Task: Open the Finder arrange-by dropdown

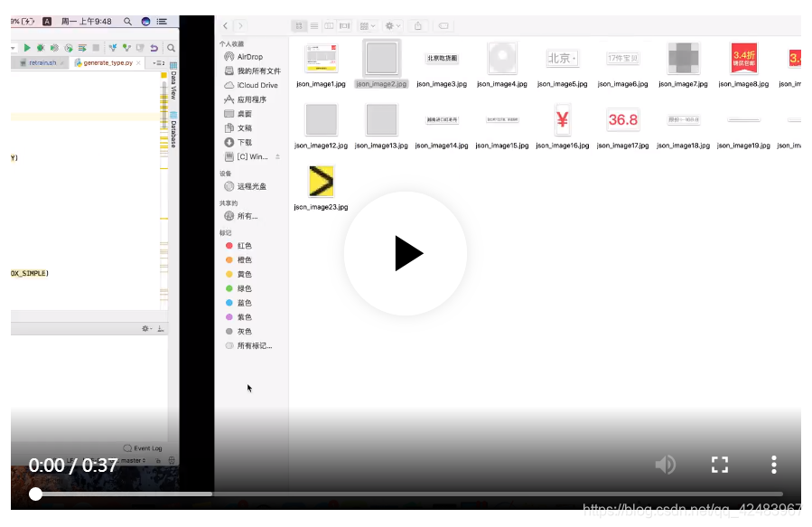Action: [x=368, y=25]
